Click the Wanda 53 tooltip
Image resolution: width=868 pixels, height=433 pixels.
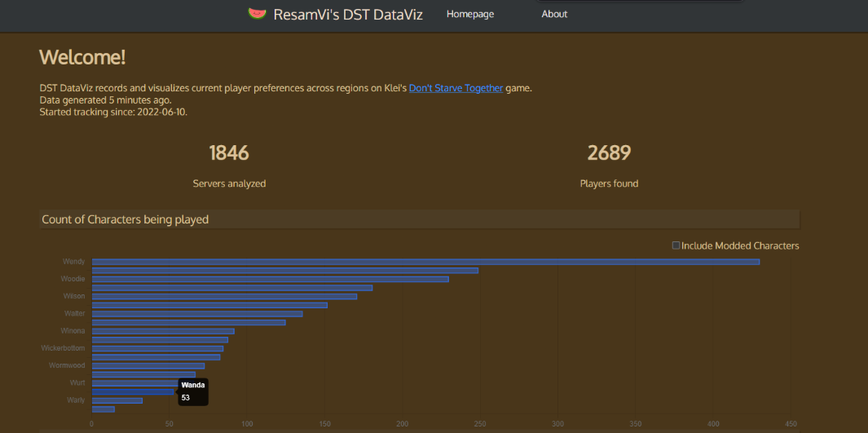pyautogui.click(x=193, y=391)
